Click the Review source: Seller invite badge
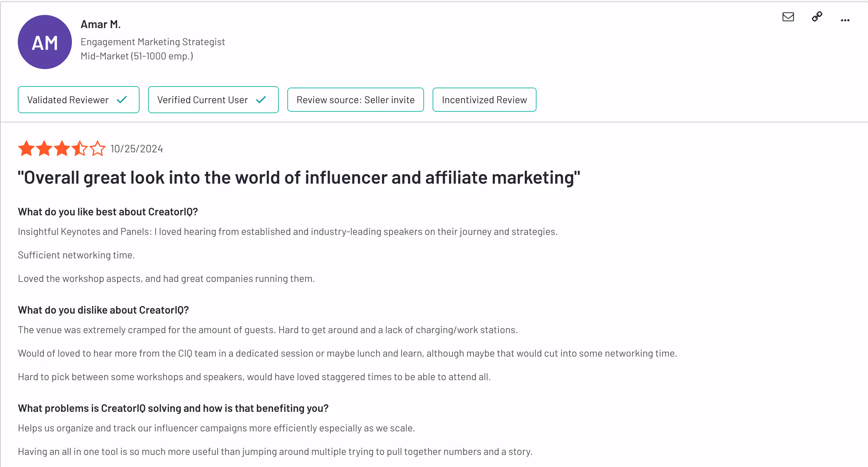This screenshot has height=467, width=868. point(356,100)
